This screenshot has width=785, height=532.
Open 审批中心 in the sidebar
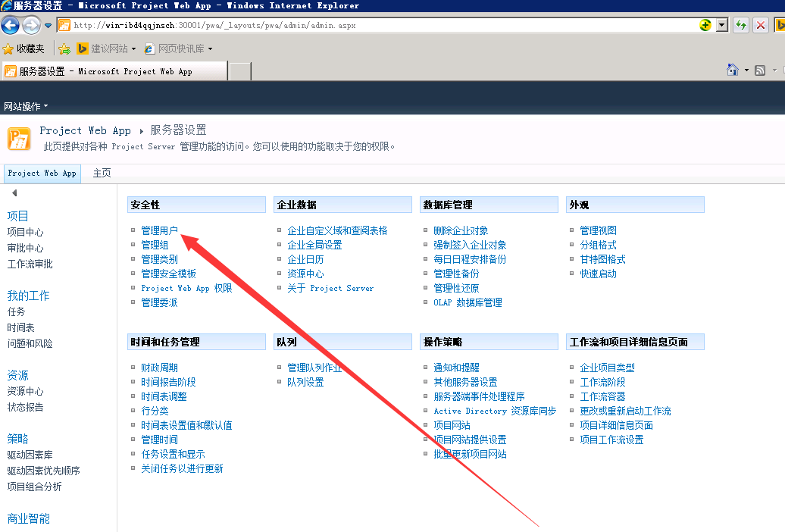click(x=26, y=248)
